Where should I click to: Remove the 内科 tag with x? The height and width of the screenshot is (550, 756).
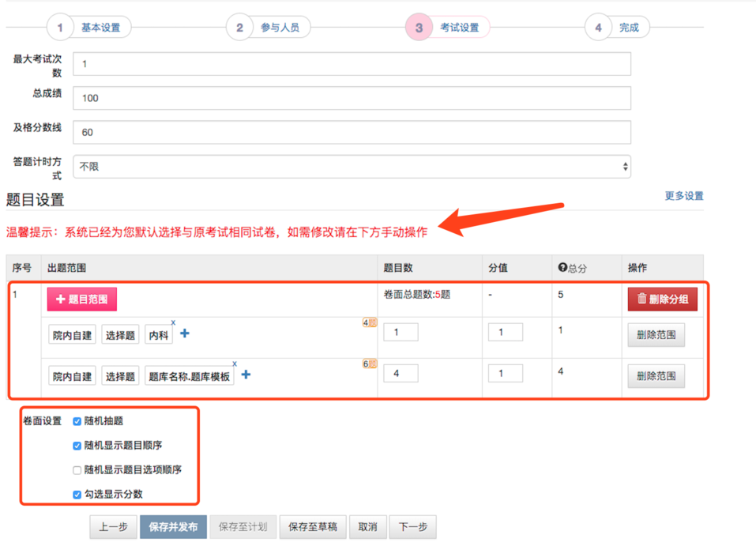[x=173, y=322]
